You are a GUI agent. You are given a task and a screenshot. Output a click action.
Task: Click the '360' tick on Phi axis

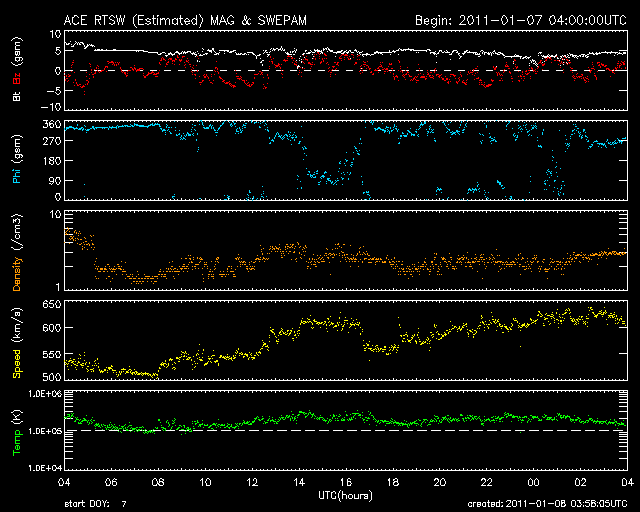click(x=51, y=124)
